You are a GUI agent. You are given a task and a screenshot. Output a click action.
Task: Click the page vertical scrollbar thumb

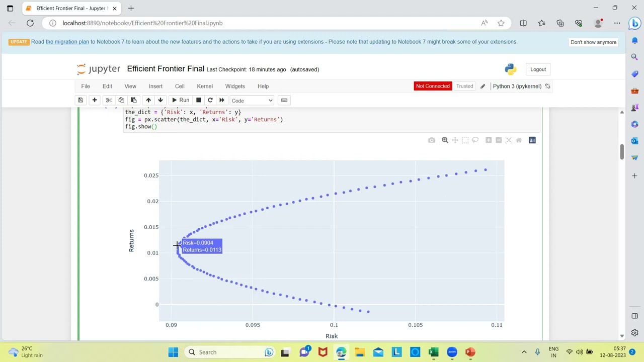[x=622, y=151]
